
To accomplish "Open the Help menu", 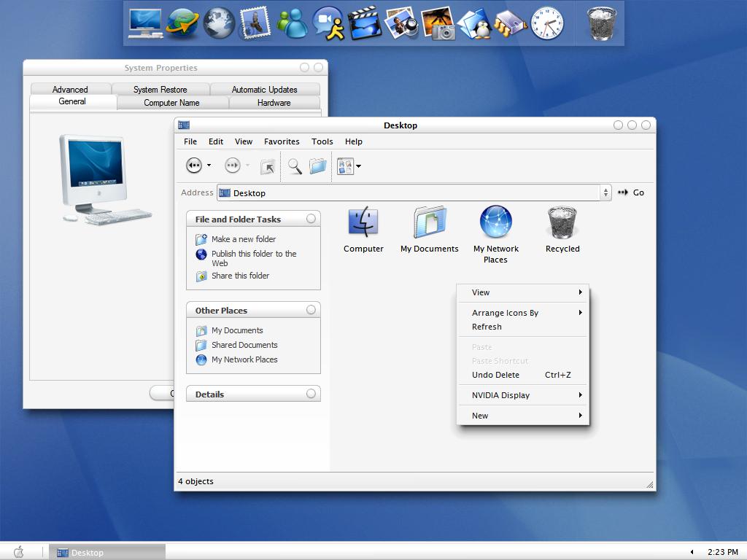I will 354,141.
